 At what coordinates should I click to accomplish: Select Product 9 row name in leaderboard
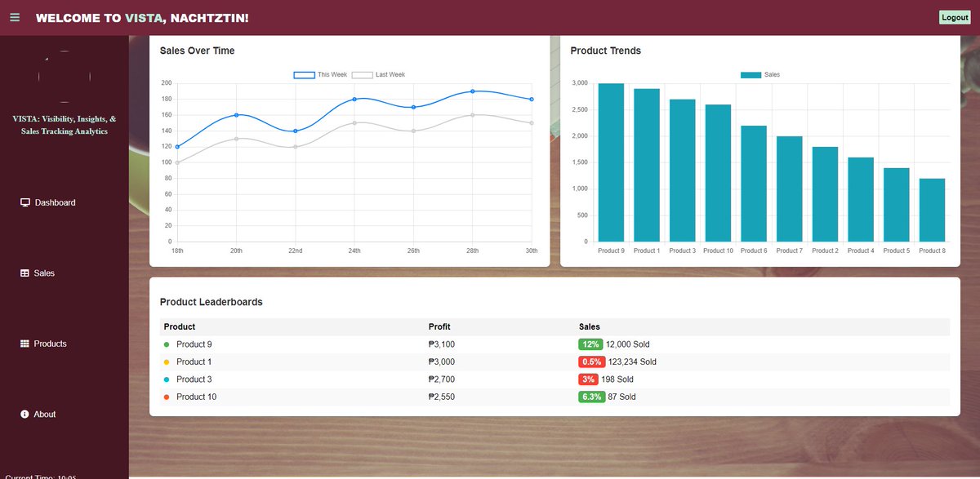194,344
